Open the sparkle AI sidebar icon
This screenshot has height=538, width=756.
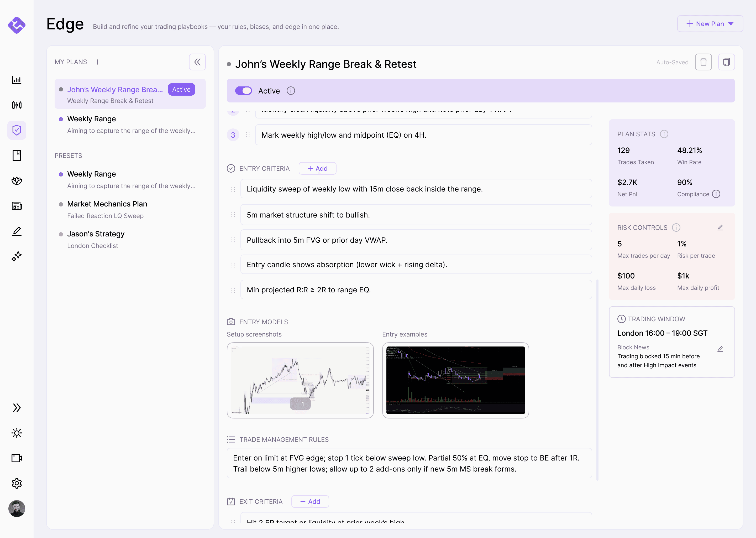[x=17, y=256]
